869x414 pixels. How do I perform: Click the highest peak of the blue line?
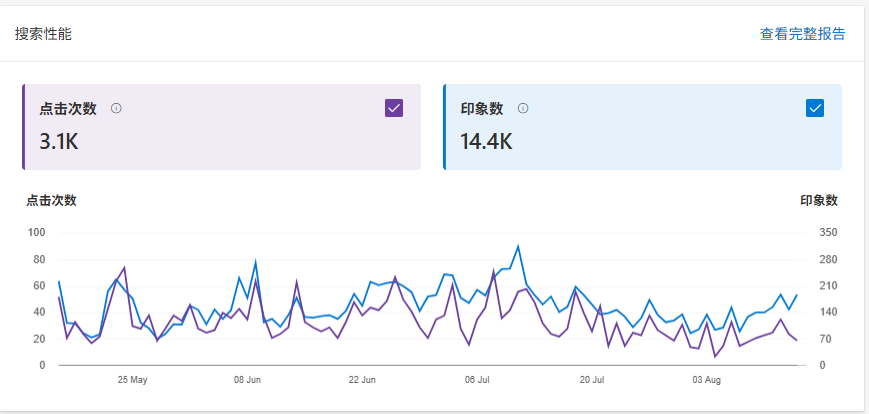pyautogui.click(x=518, y=246)
